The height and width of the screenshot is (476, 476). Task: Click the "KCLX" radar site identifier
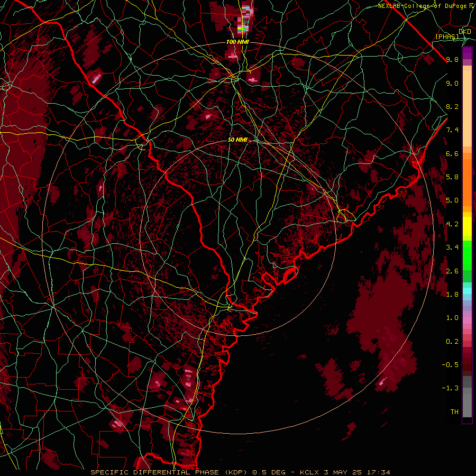[309, 472]
